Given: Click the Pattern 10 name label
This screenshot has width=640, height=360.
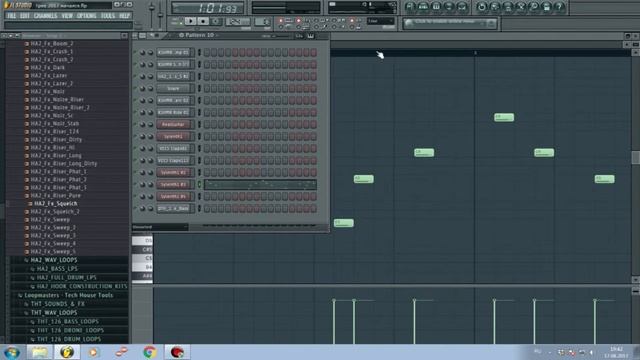Looking at the screenshot, I should [199, 36].
